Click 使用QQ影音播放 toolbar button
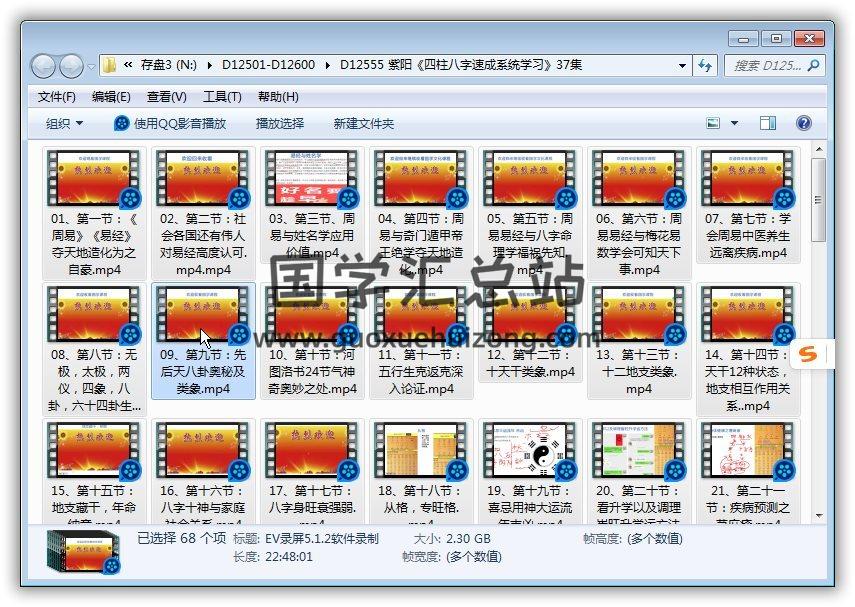The width and height of the screenshot is (855, 607). (170, 124)
